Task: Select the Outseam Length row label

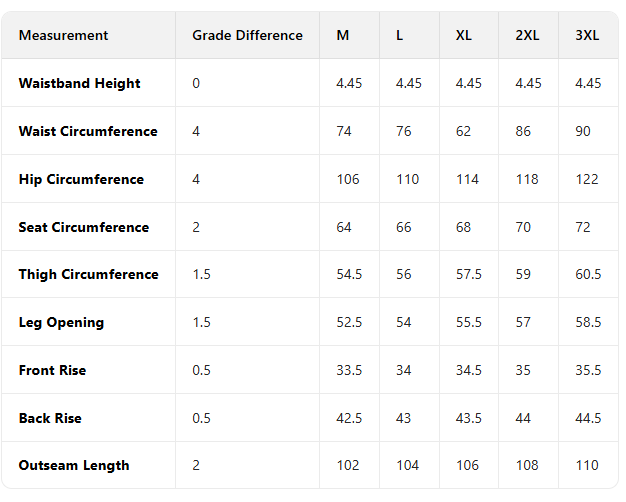Action: click(74, 465)
